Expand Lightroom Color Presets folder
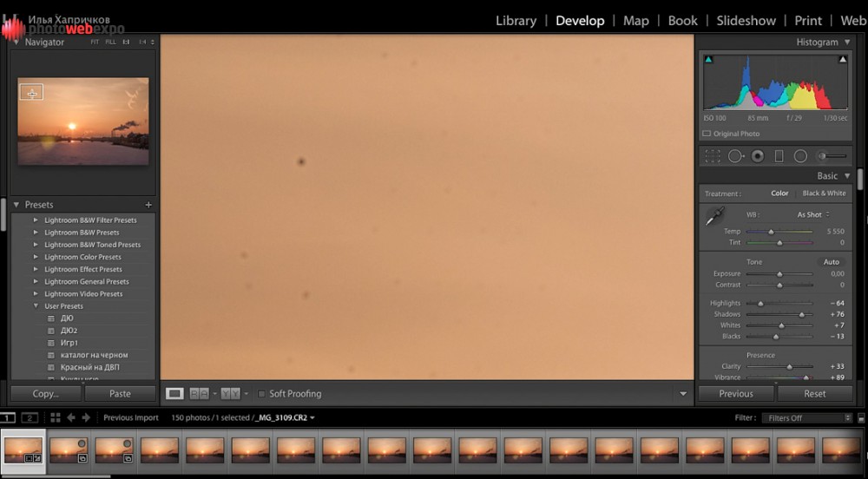 click(x=36, y=257)
